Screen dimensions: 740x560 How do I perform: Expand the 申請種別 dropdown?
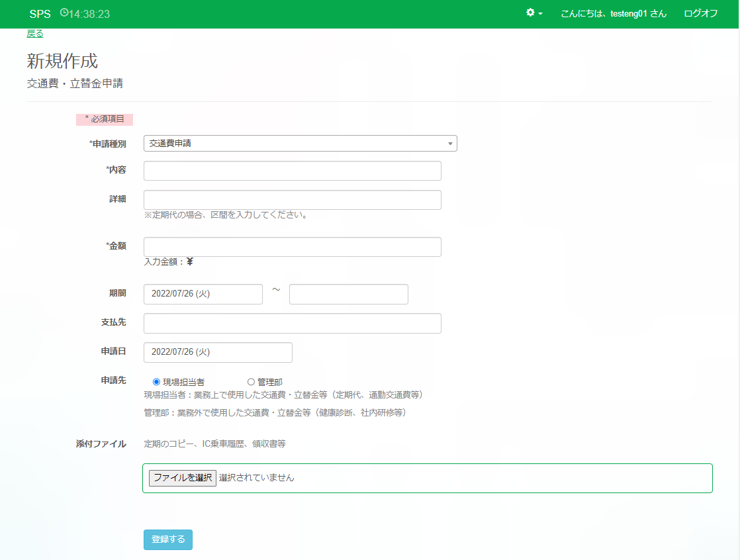coord(300,143)
